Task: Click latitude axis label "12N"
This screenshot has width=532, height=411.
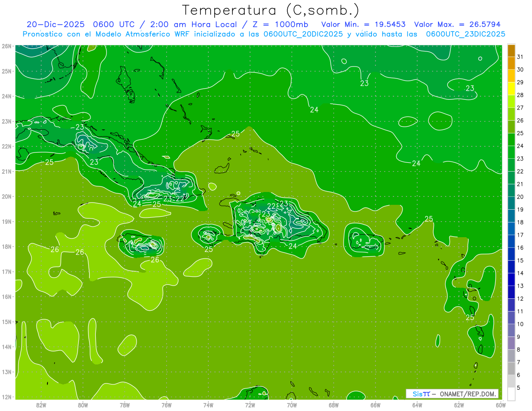Action: tap(6, 397)
